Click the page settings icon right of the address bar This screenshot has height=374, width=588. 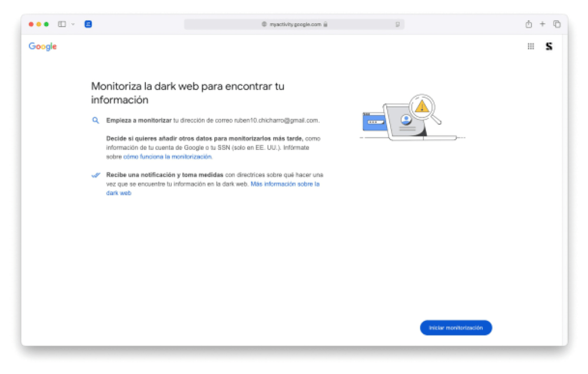[398, 25]
